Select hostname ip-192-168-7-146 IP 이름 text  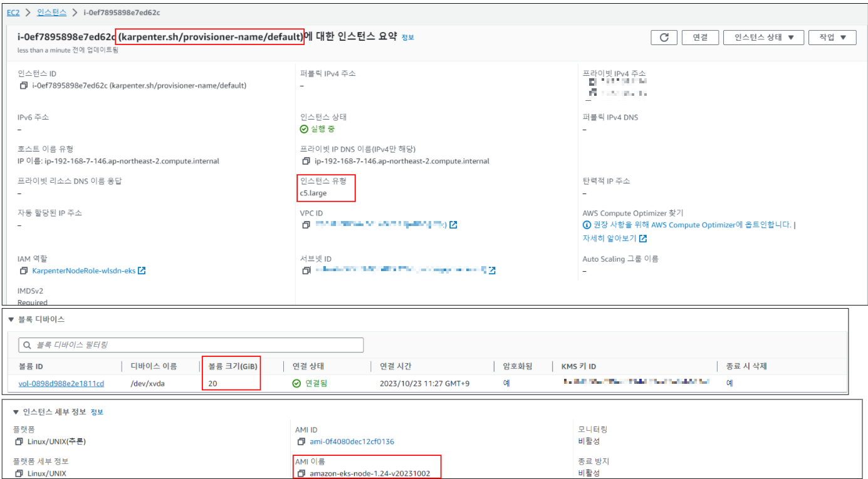(x=119, y=161)
